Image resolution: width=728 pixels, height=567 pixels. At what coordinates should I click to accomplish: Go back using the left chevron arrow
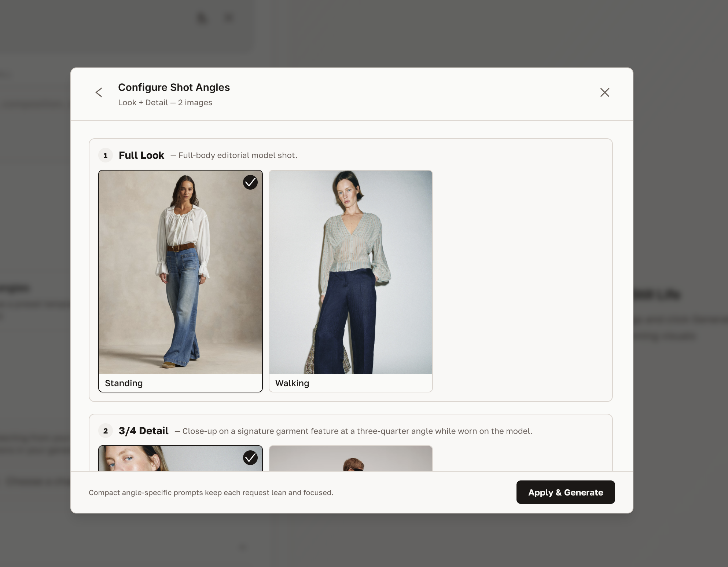[x=99, y=92]
